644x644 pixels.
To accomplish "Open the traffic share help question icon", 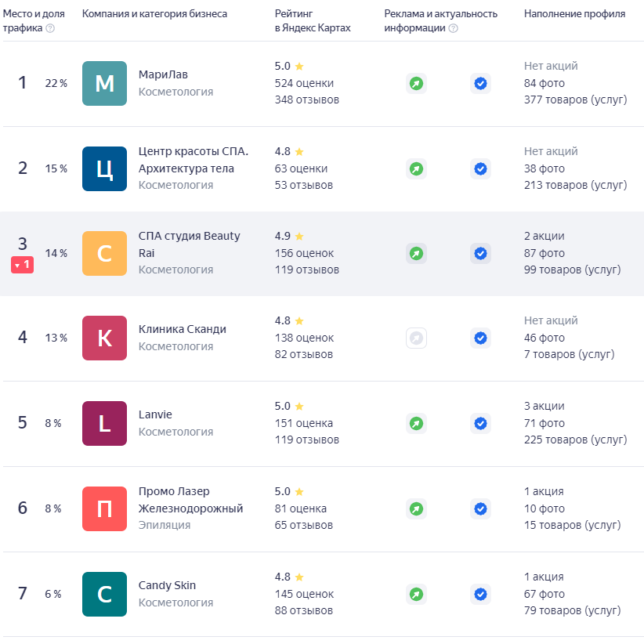I will (x=50, y=28).
